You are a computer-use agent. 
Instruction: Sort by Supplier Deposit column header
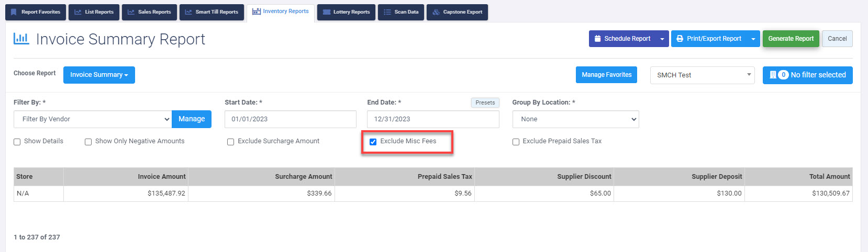pyautogui.click(x=679, y=177)
